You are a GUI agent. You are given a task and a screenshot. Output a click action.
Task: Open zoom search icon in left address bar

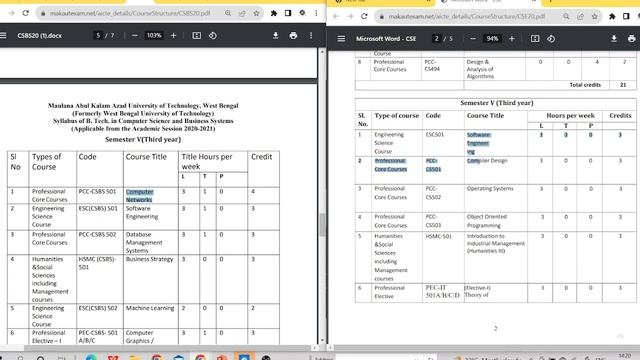[x=228, y=13]
